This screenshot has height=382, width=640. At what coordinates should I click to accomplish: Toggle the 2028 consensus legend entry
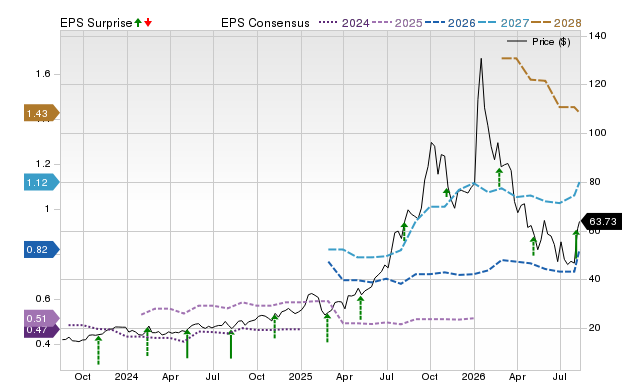pos(556,23)
